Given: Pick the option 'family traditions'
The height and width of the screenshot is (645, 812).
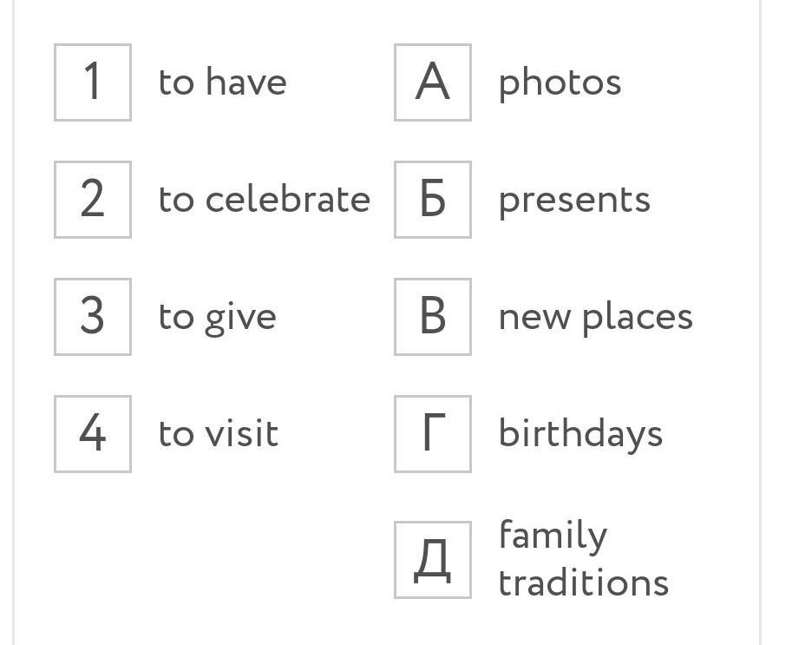Looking at the screenshot, I should 584,559.
